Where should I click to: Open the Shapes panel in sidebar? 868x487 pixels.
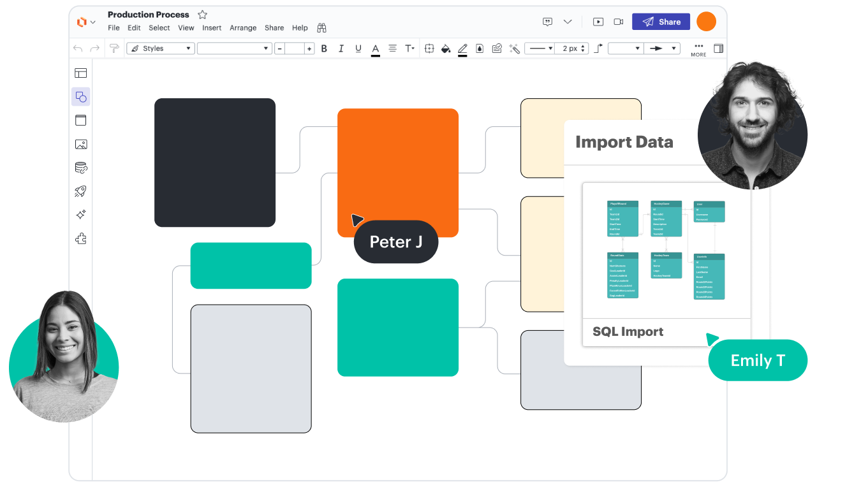click(81, 97)
